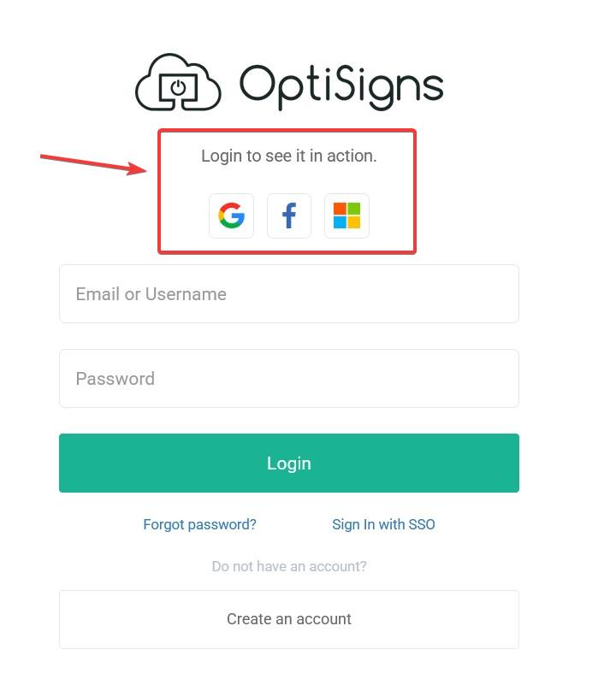Click the Forgot password link
This screenshot has width=616, height=691.
coord(198,524)
